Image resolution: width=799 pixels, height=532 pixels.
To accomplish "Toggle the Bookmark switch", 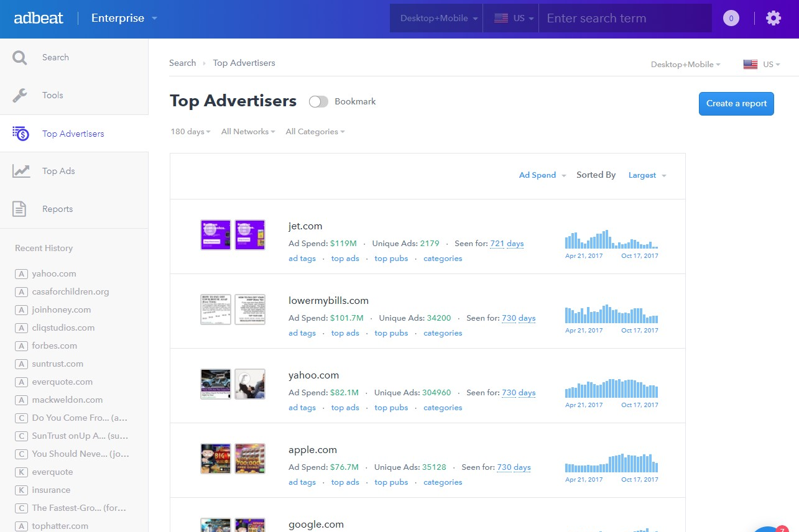I will click(x=318, y=102).
